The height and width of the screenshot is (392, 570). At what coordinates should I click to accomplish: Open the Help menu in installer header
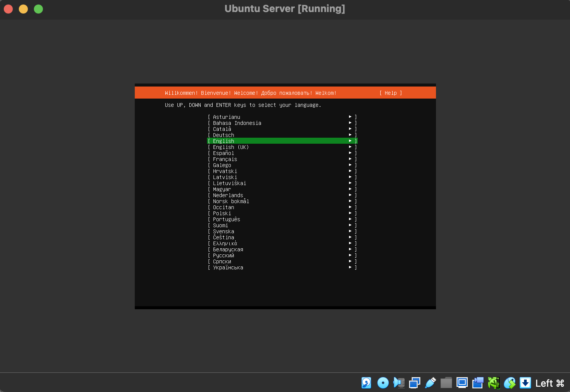(x=391, y=93)
